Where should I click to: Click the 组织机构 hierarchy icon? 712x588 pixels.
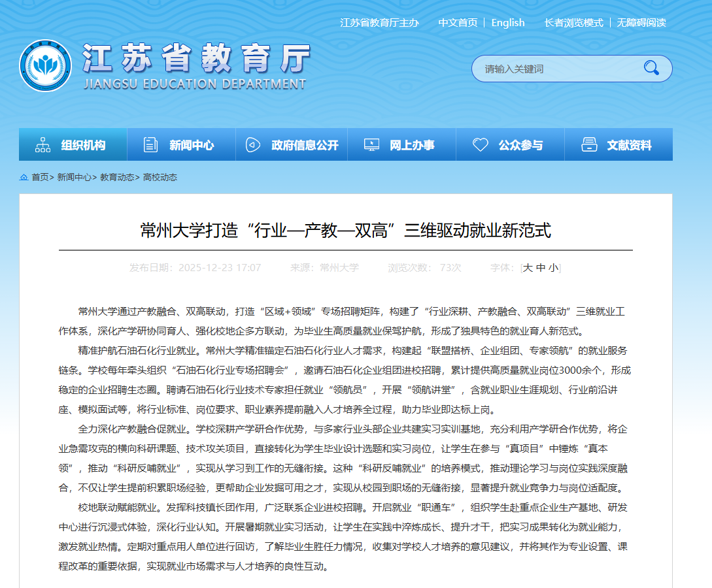43,145
